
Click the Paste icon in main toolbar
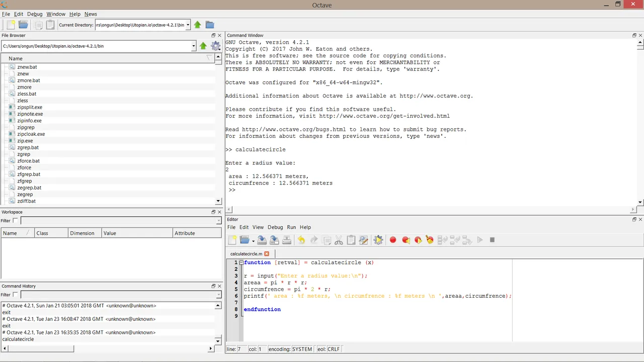(x=50, y=25)
